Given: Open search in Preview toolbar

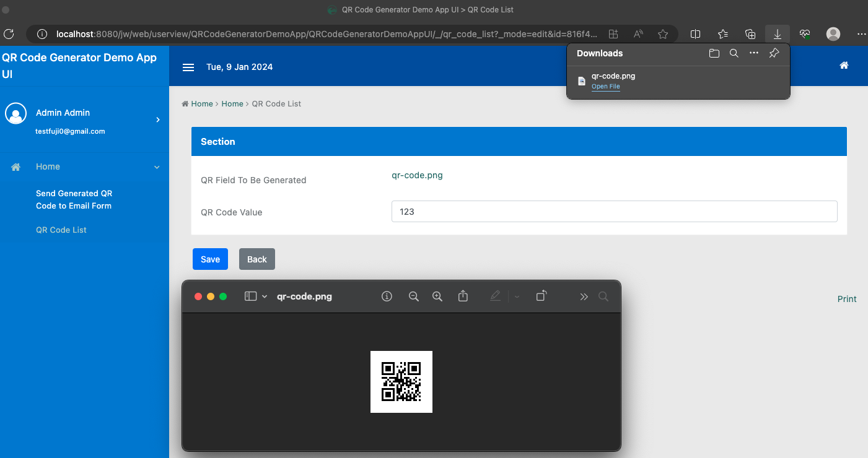Looking at the screenshot, I should point(603,296).
